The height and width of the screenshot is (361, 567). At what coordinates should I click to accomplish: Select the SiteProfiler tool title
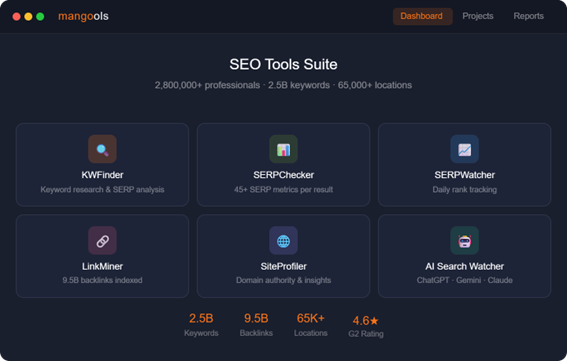click(284, 267)
